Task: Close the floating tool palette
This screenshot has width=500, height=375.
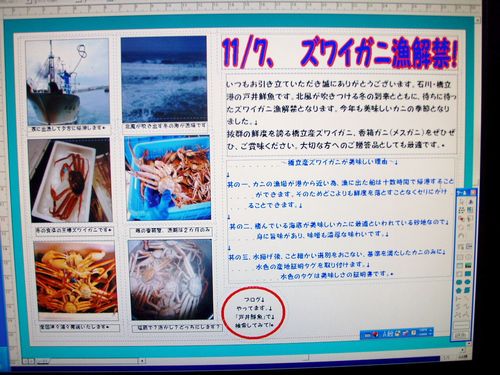Action: (473, 192)
